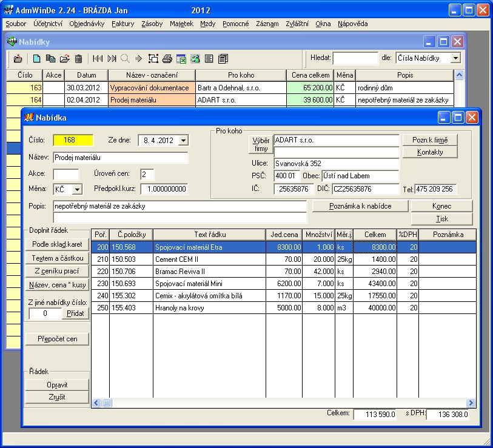Click the 'Z jiné nabídky číslo' number field

tap(45, 313)
